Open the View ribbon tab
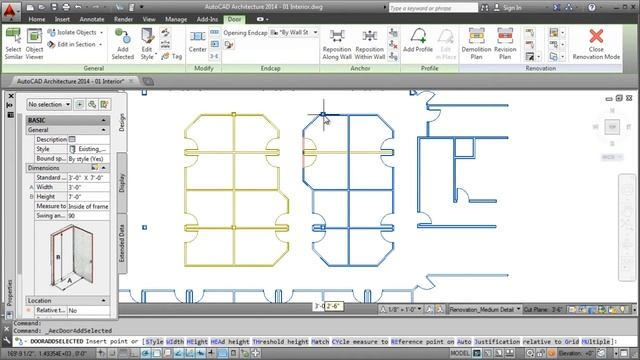Viewport: 640px width, 360px height. pos(149,19)
